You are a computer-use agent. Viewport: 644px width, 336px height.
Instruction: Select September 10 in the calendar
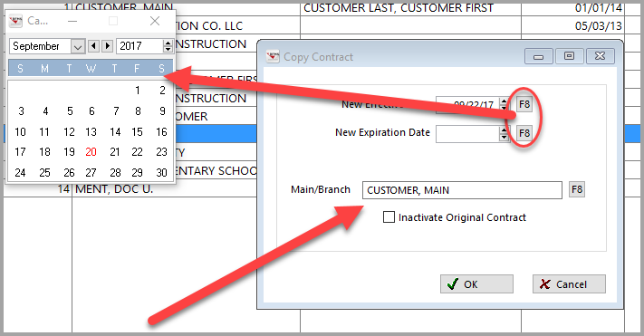(20, 132)
